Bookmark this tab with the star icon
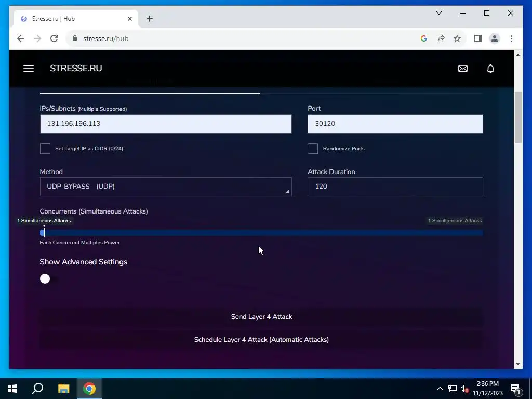The height and width of the screenshot is (399, 532). (457, 38)
